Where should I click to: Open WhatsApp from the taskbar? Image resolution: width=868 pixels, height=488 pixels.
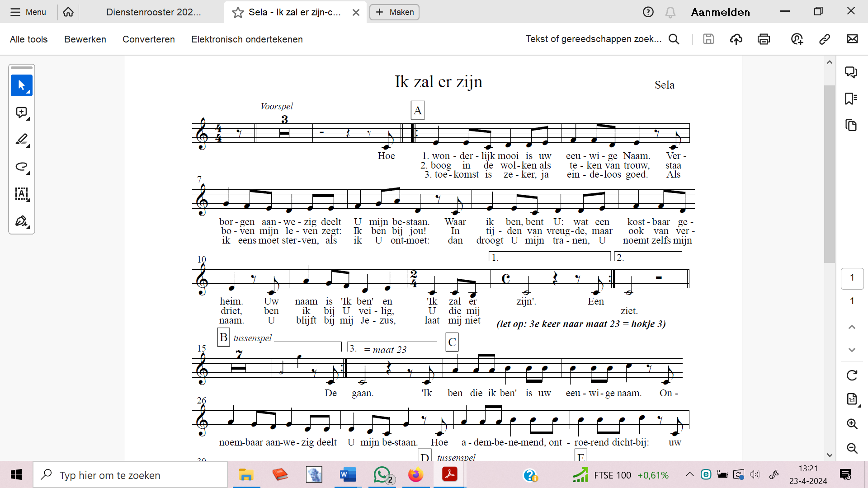click(x=382, y=475)
